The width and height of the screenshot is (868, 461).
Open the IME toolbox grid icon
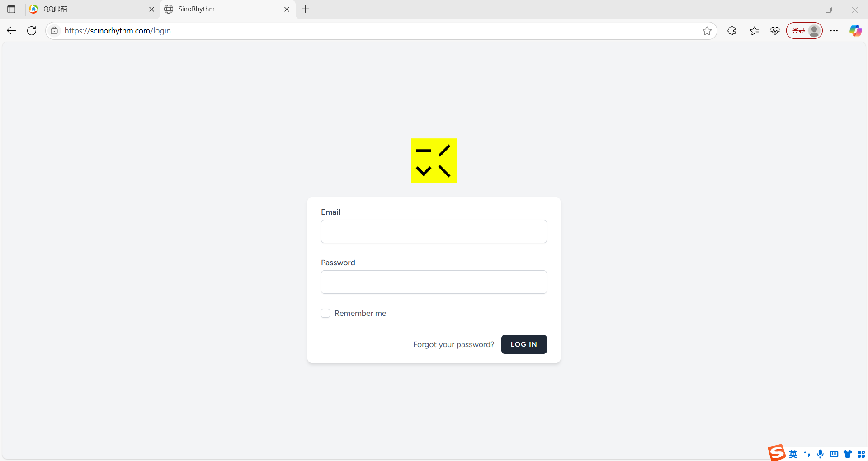(x=861, y=454)
